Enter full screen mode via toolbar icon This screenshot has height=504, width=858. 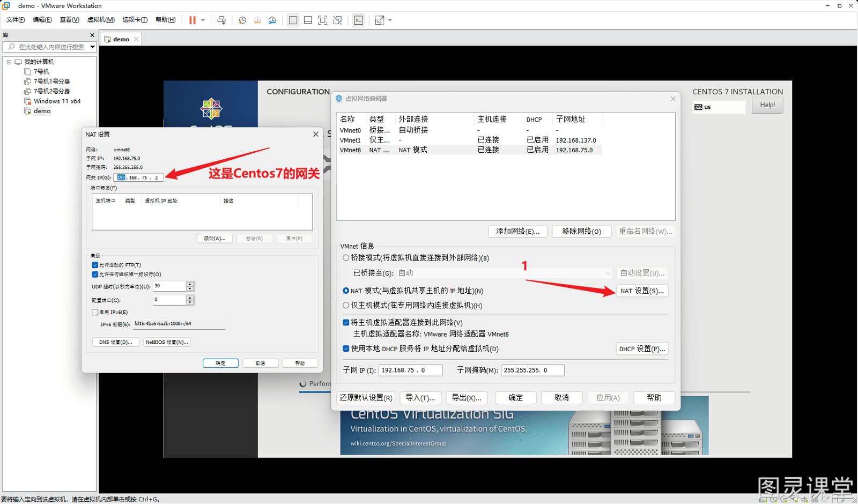(x=322, y=20)
